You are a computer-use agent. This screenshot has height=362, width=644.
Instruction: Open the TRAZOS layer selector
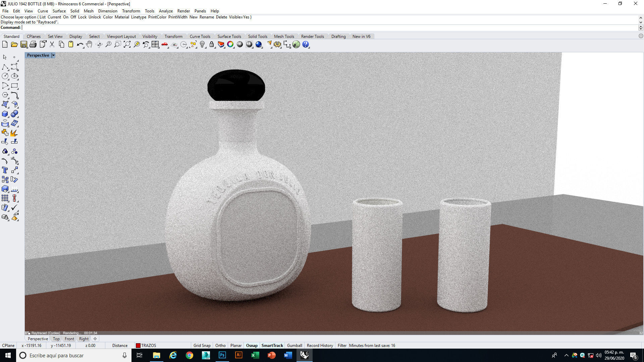click(x=146, y=346)
